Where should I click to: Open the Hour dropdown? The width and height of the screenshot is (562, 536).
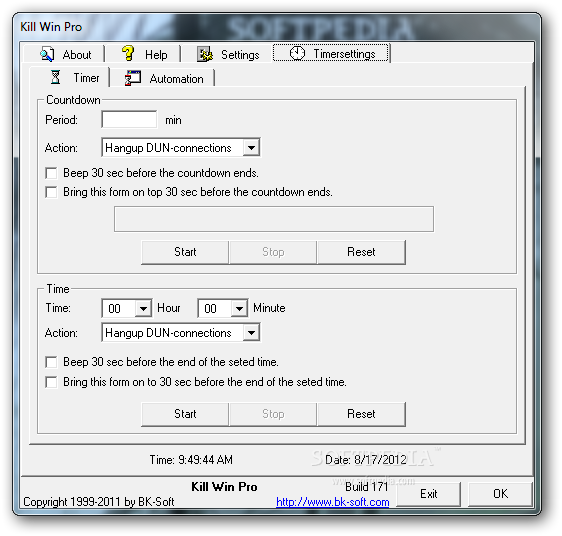pos(143,308)
